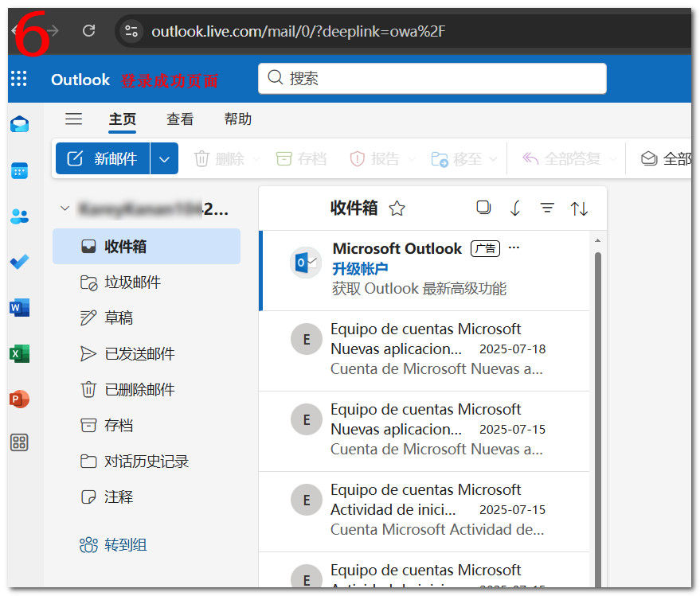
Task: Expand Report dropdown arrow
Action: click(411, 159)
